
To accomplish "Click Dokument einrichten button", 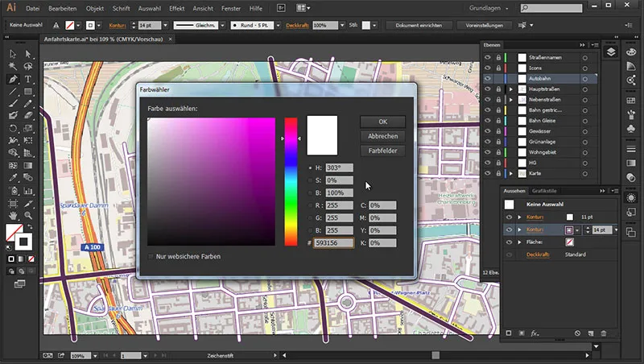I will tap(419, 25).
